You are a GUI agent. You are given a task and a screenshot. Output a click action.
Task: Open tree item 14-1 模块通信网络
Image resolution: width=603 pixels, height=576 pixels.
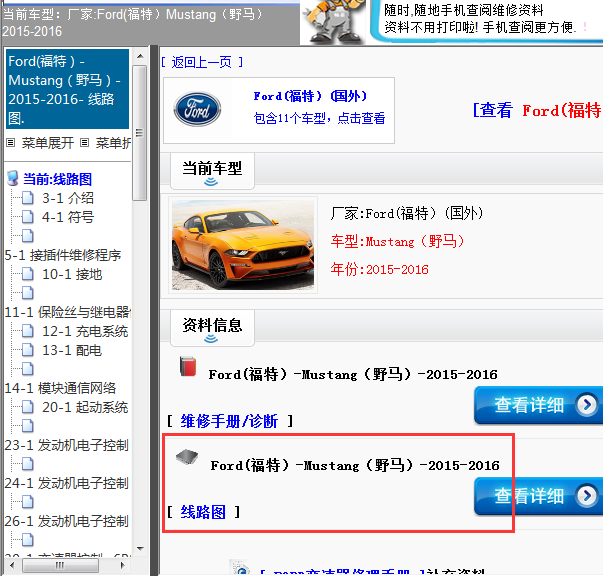(x=60, y=388)
